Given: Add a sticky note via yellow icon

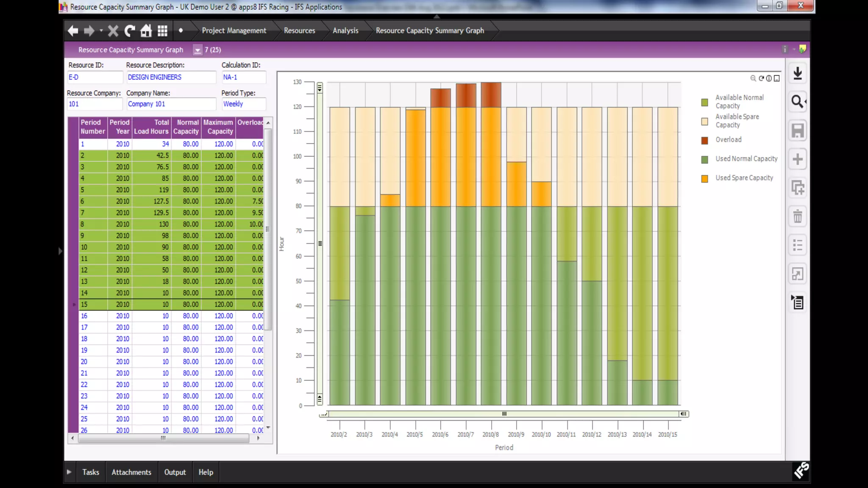Looking at the screenshot, I should (x=802, y=49).
